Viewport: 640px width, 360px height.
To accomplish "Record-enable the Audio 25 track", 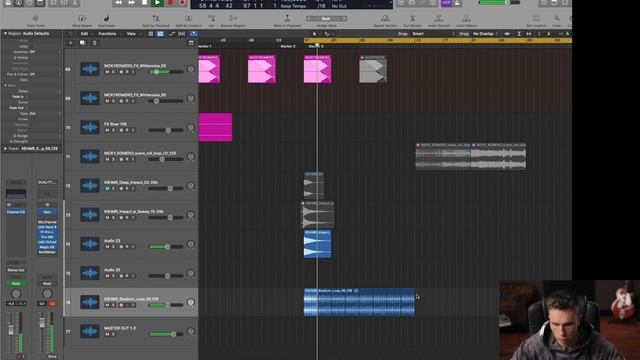I will [127, 276].
